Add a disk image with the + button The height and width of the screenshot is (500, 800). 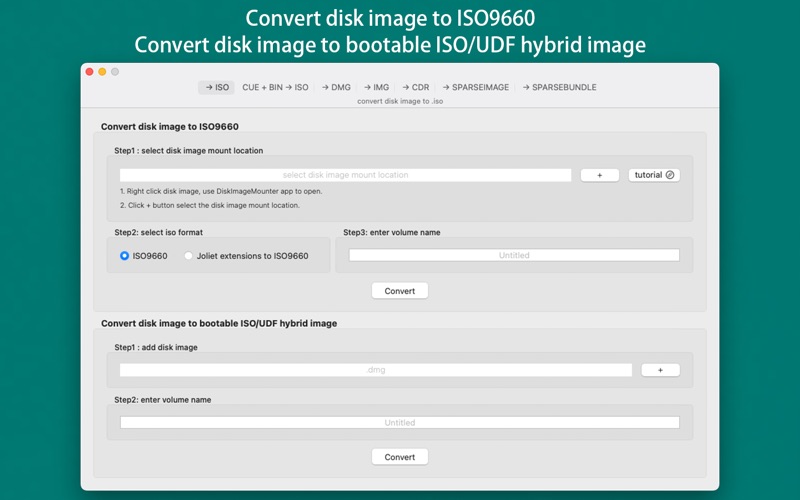click(x=660, y=370)
